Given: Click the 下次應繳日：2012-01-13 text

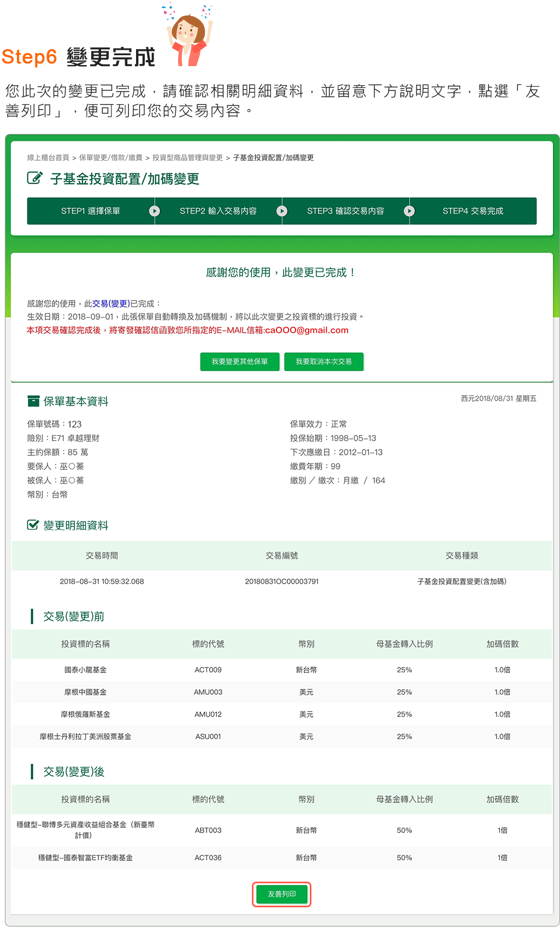Looking at the screenshot, I should click(x=337, y=453).
